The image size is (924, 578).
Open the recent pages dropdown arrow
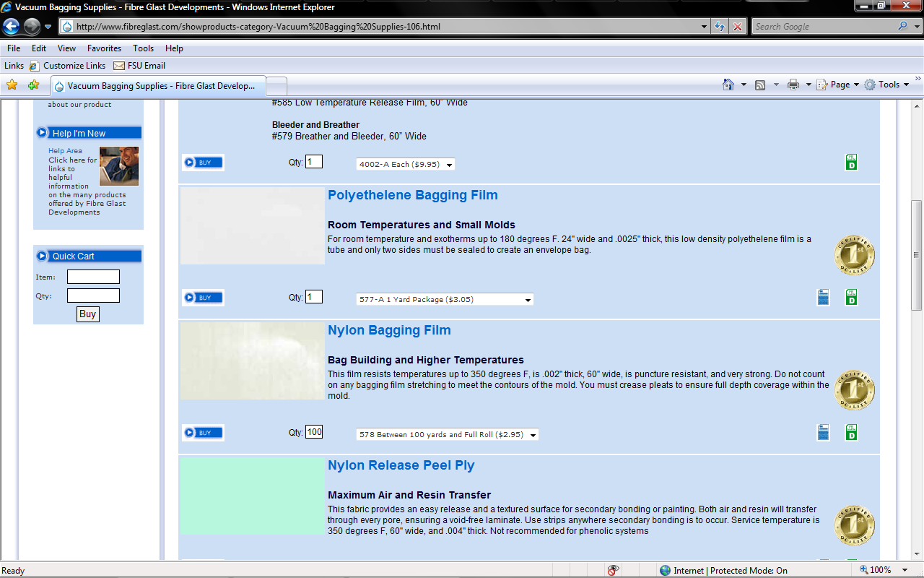(48, 27)
